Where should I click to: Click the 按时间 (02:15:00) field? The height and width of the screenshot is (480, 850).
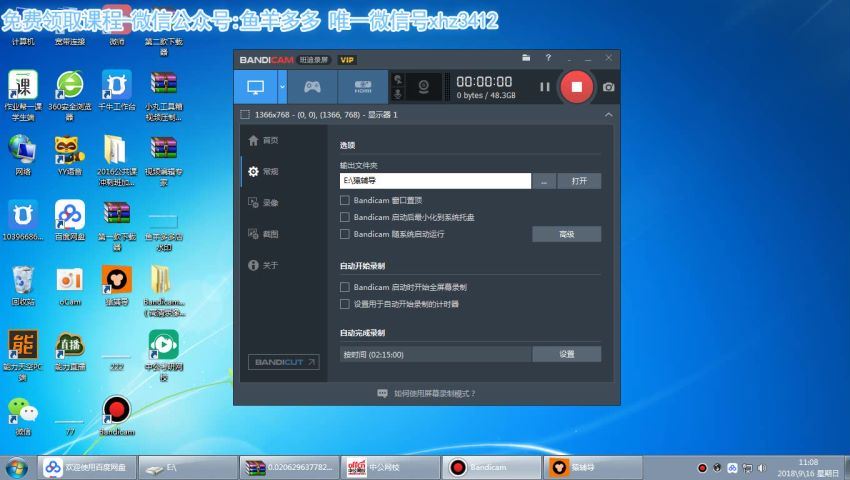point(435,354)
